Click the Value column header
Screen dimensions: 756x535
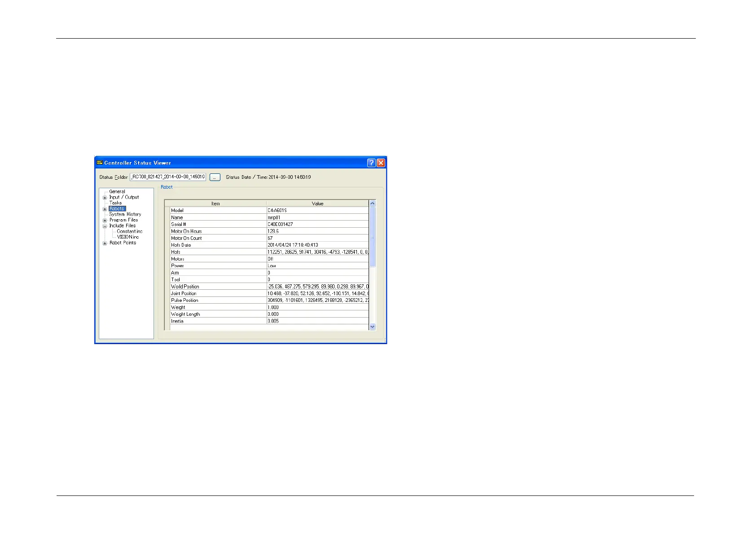pyautogui.click(x=317, y=203)
